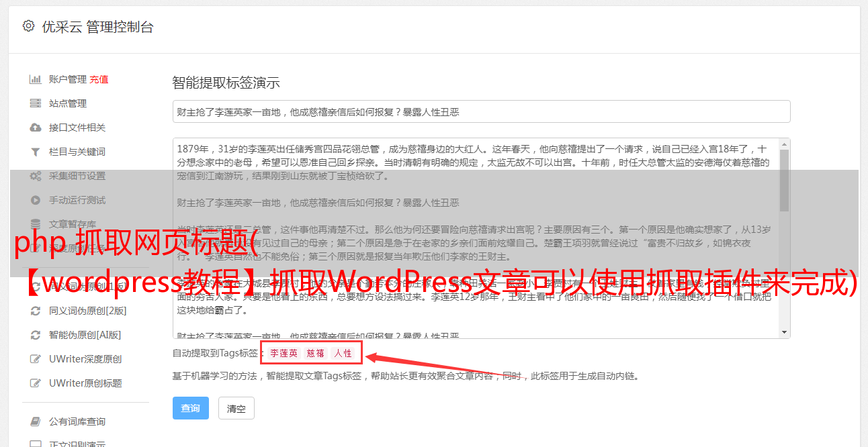The width and height of the screenshot is (868, 447).
Task: Click the 清空 button
Action: coord(236,408)
